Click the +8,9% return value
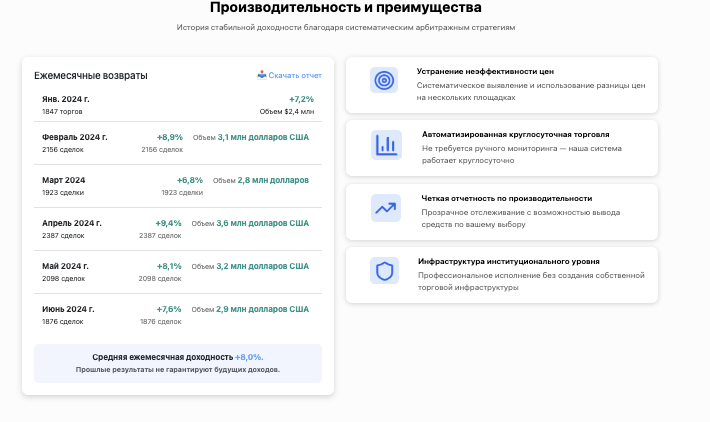The width and height of the screenshot is (710, 422). 170,137
